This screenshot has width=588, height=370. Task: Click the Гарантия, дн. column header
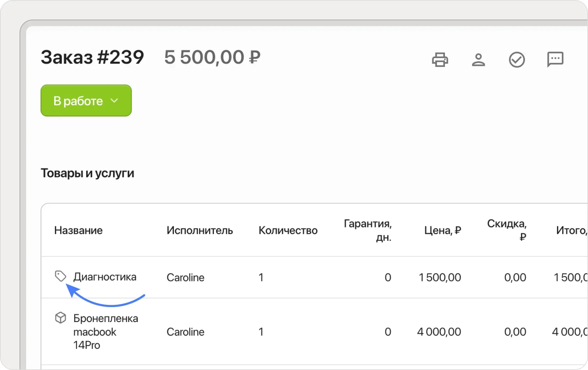pos(368,230)
